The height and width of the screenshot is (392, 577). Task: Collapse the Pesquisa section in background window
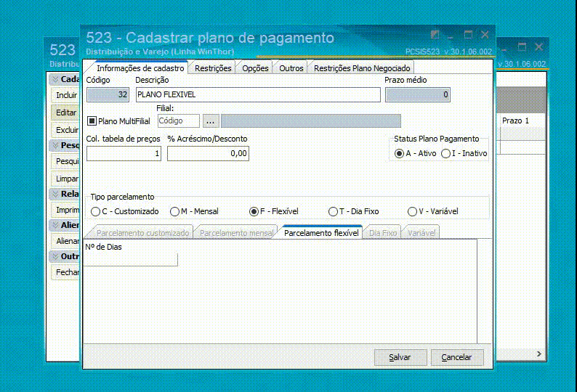[55, 145]
